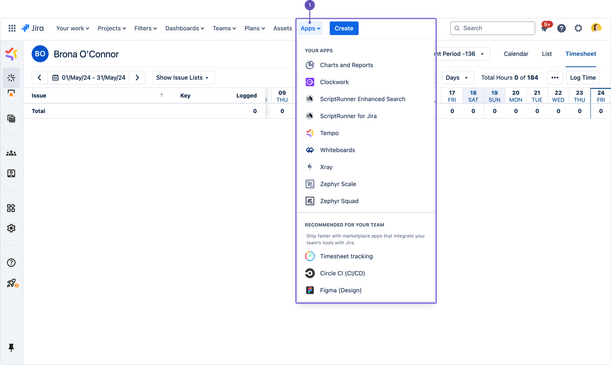The width and height of the screenshot is (611, 365).
Task: Go to next period arrow
Action: tap(137, 78)
